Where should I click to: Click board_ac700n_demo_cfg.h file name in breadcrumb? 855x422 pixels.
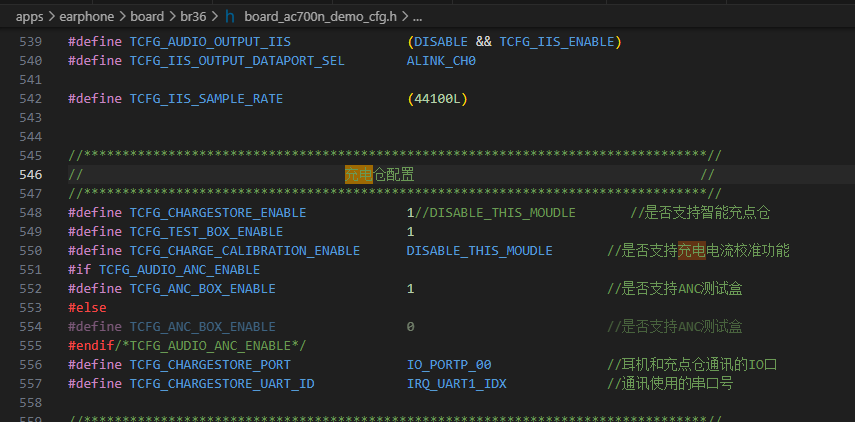(321, 17)
